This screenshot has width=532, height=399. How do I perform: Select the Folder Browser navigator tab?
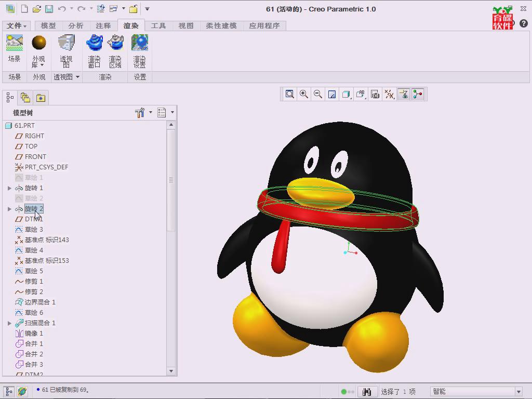pos(25,98)
